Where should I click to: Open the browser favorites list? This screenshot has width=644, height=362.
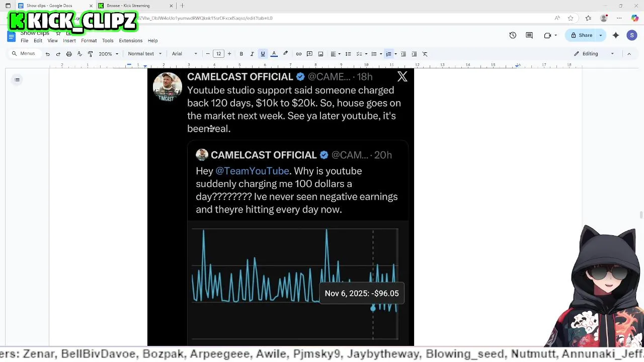(x=588, y=18)
